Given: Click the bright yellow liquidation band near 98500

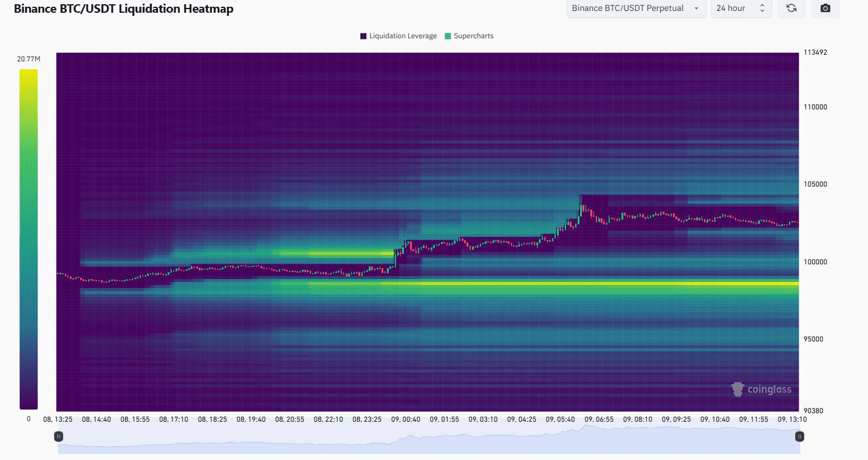Looking at the screenshot, I should point(589,284).
